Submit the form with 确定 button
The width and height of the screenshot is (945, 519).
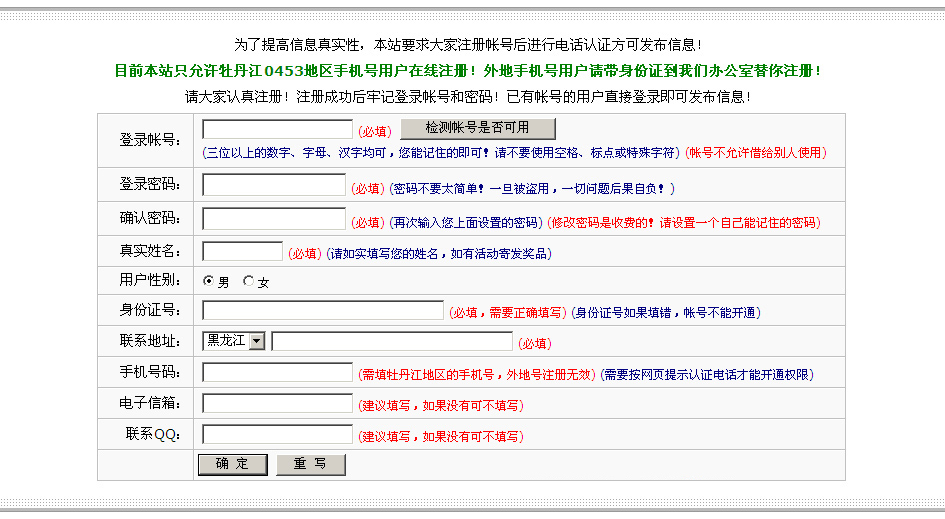coord(232,464)
